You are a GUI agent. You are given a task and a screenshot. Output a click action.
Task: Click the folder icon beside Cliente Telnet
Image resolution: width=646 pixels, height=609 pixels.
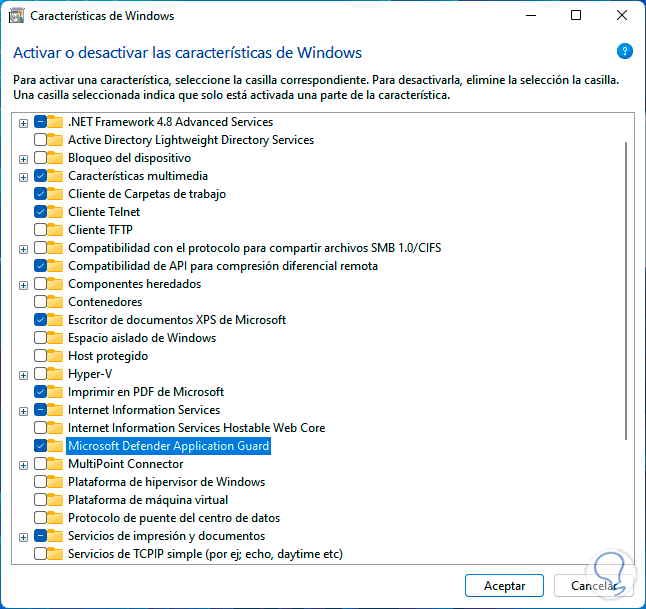tap(56, 212)
